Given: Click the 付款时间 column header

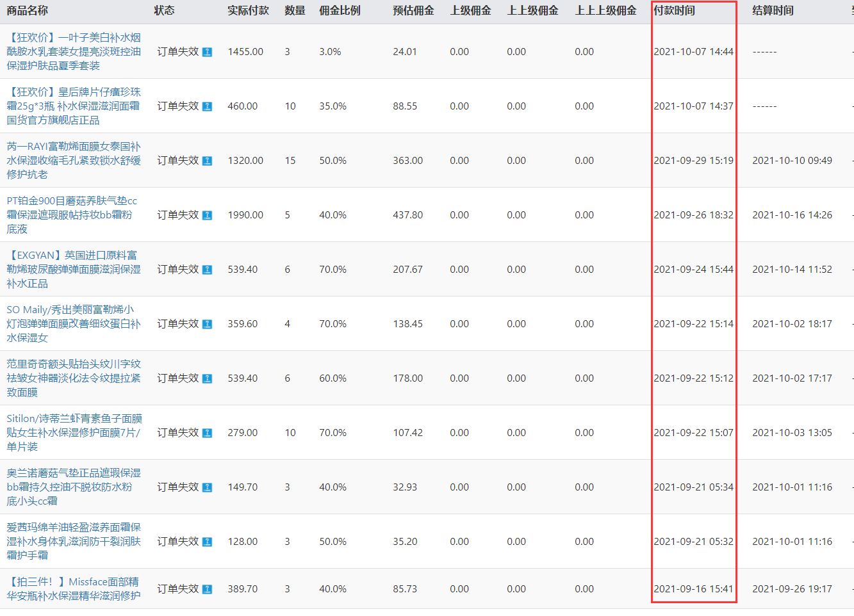Looking at the screenshot, I should click(x=675, y=10).
